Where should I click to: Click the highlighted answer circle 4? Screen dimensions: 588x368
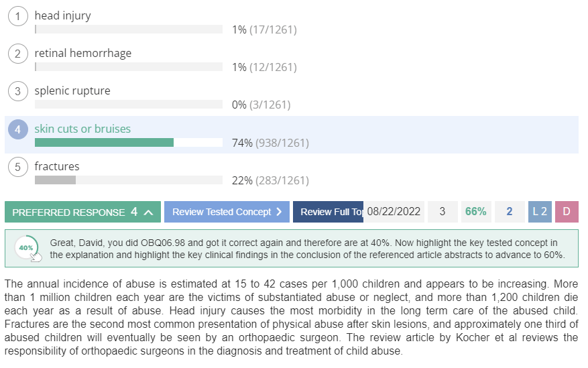click(x=18, y=129)
